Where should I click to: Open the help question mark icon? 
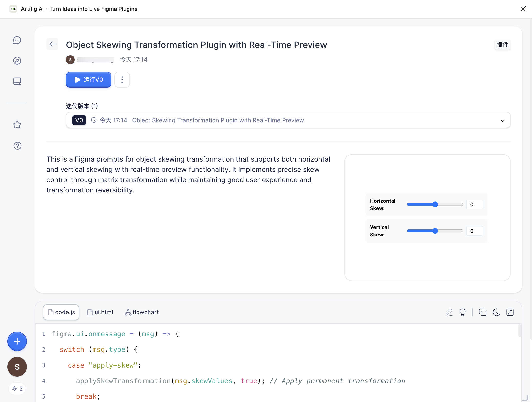coord(17,146)
